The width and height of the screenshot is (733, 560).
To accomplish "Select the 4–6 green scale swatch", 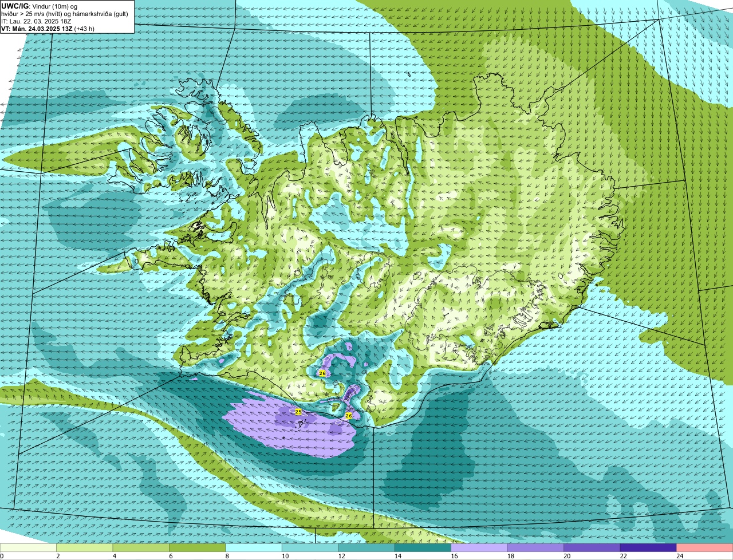I will point(141,547).
